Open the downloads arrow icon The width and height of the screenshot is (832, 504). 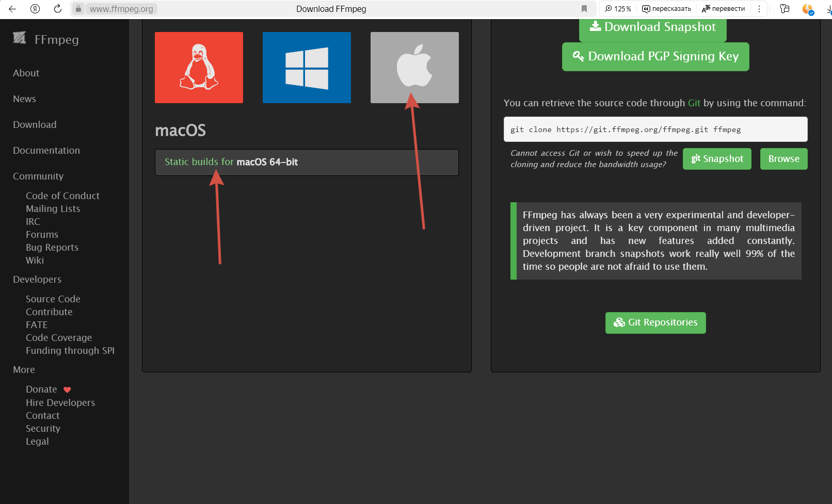click(828, 9)
